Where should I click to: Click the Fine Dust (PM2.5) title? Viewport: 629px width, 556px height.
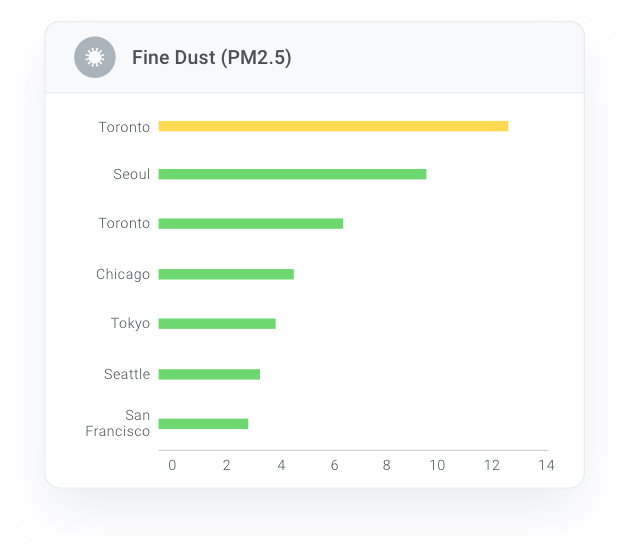click(212, 57)
